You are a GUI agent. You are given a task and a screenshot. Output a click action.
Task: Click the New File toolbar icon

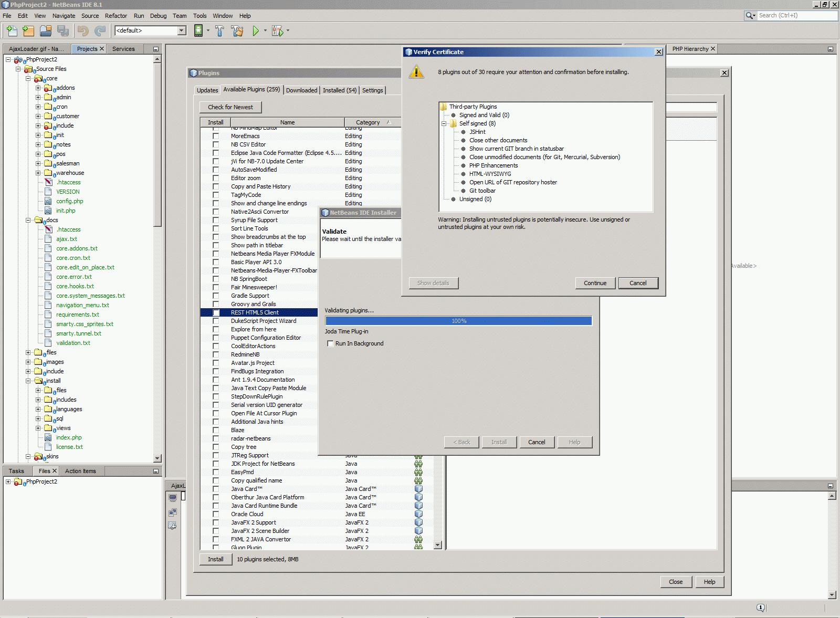(x=12, y=31)
